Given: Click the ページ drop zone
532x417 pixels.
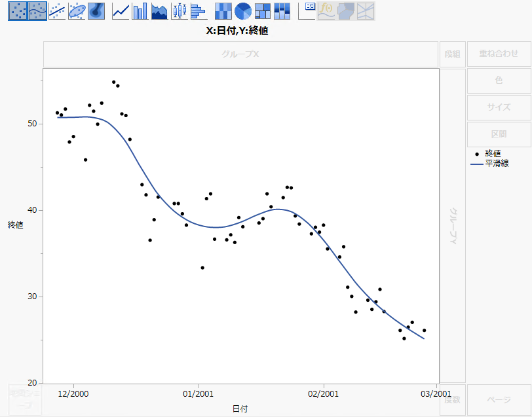Looking at the screenshot, I should tap(499, 400).
